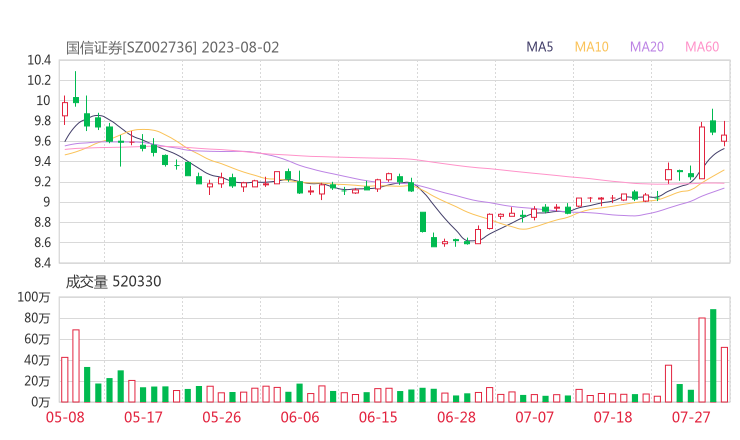Click the chart title 国信证券[SZ002736] 2023-08-02
Viewport: 740px width, 440px height.
172,48
